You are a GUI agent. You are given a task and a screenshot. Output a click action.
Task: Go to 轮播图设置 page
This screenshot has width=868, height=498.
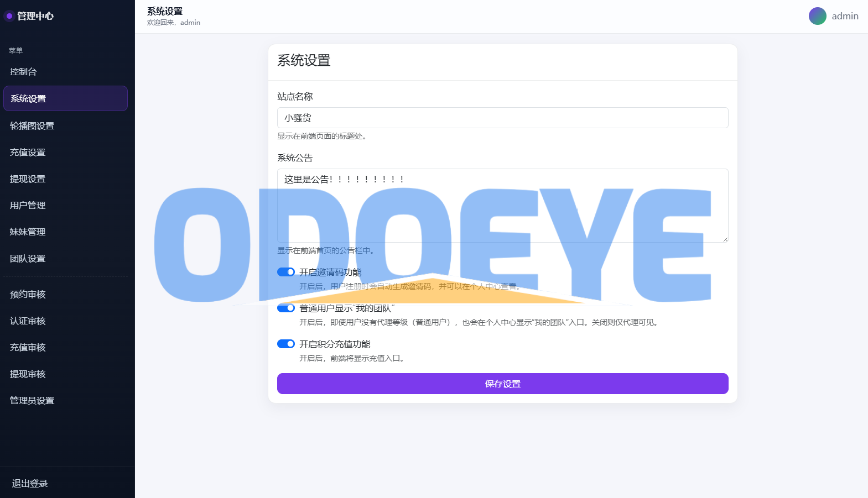coord(65,125)
